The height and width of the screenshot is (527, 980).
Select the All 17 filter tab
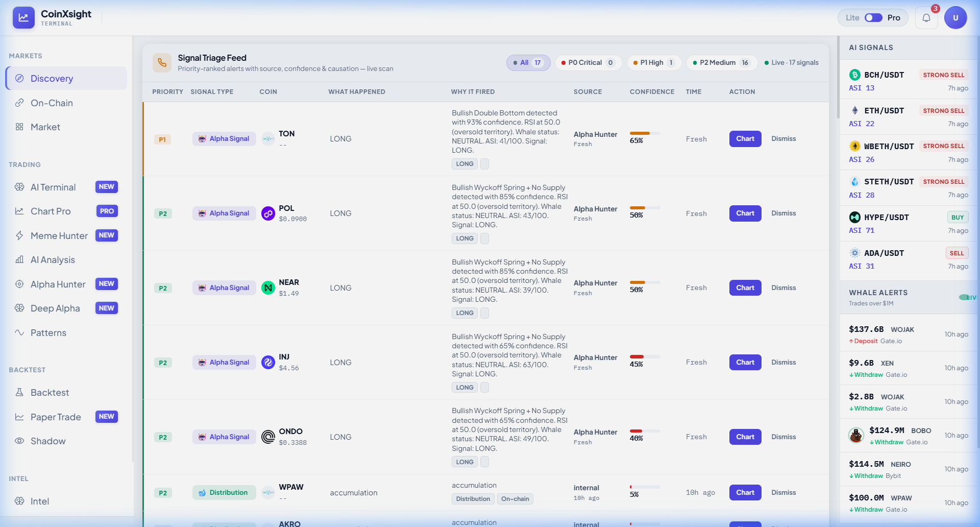[528, 63]
